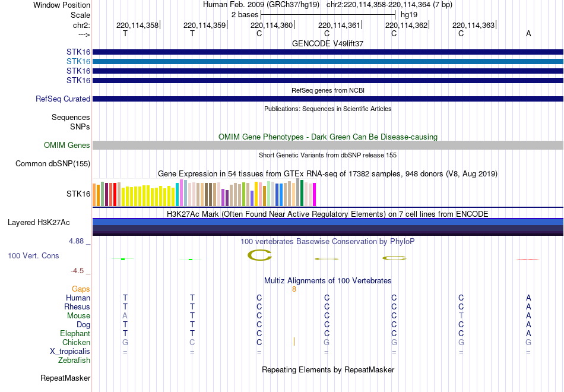
Task: Open the Layered H3K27Ac track label
Action: click(x=39, y=223)
